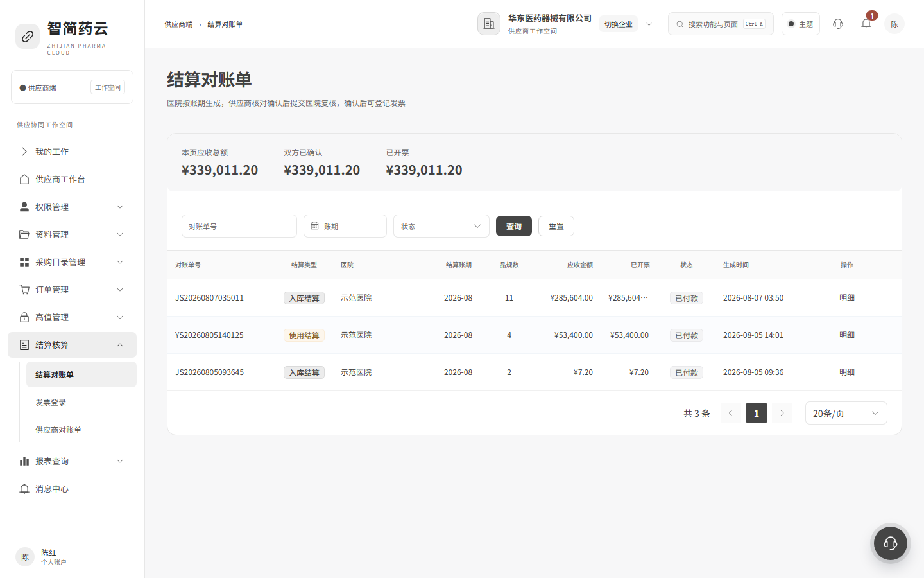
Task: Click statement number YS20260805140125
Action: click(x=209, y=335)
